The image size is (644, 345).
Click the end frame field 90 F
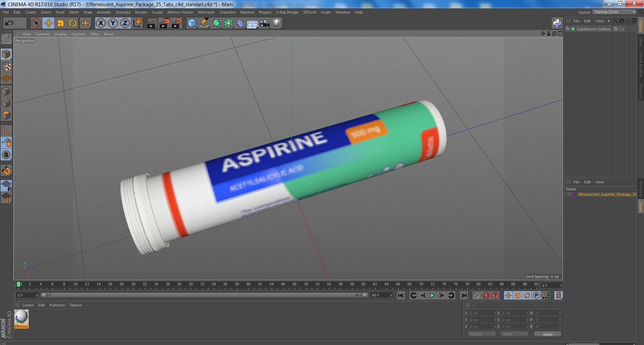point(381,295)
